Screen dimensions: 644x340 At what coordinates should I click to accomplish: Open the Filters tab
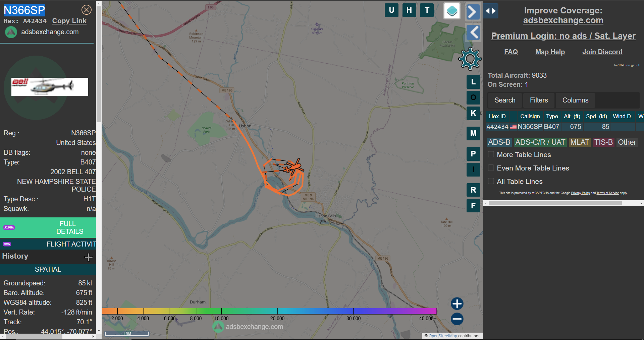tap(539, 100)
